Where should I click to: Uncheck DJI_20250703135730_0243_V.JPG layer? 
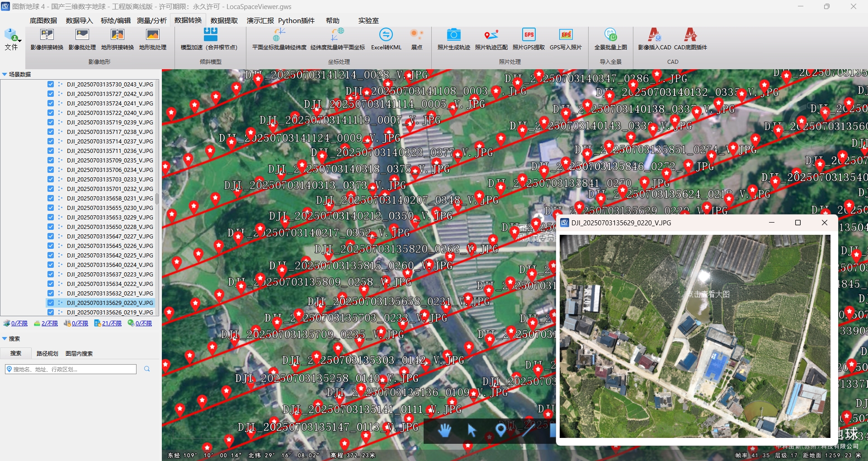click(x=51, y=84)
